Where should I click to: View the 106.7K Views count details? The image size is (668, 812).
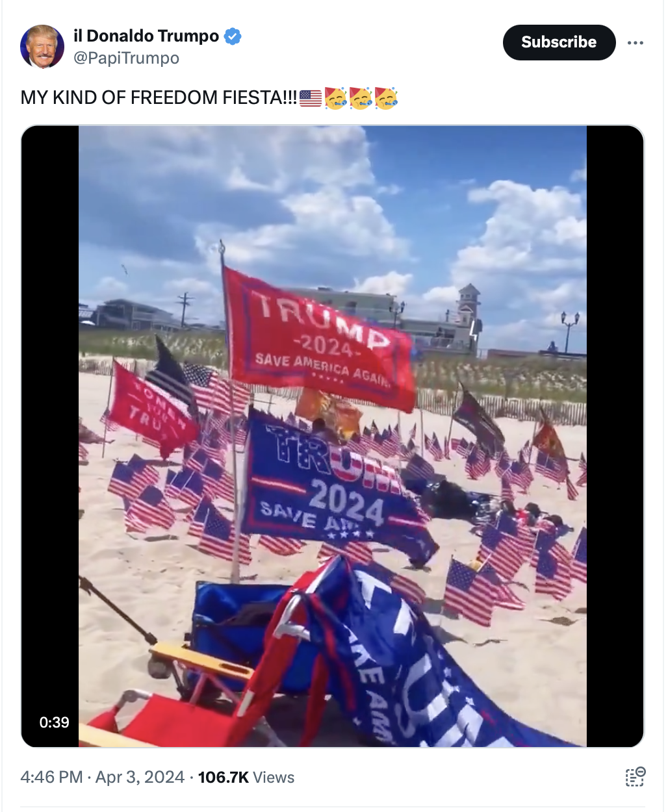click(x=246, y=777)
